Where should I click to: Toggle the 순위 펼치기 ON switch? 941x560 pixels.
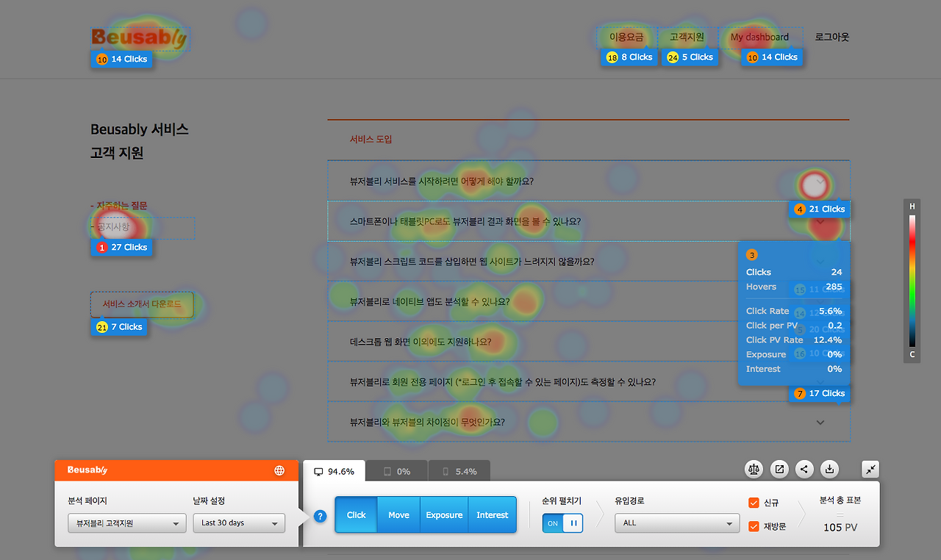[562, 523]
